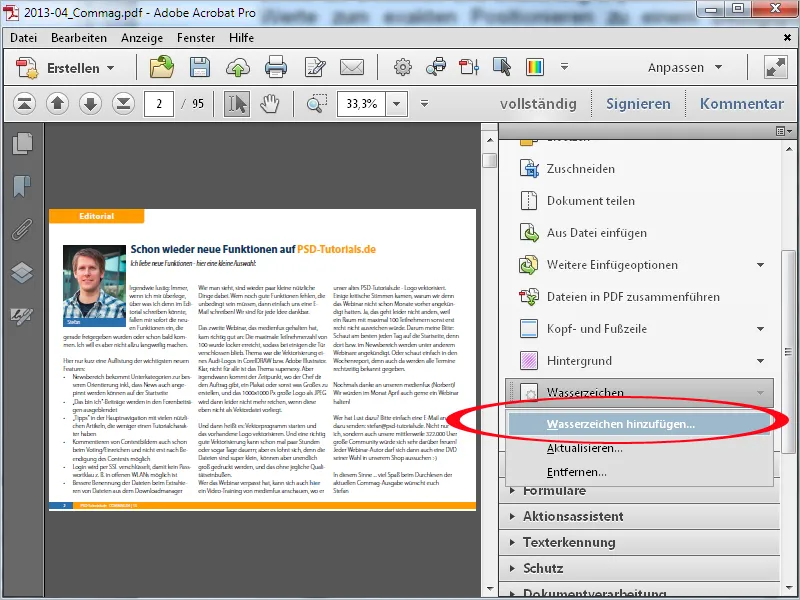Open the bookmarks side panel
Image resolution: width=800 pixels, height=600 pixels.
[22, 186]
